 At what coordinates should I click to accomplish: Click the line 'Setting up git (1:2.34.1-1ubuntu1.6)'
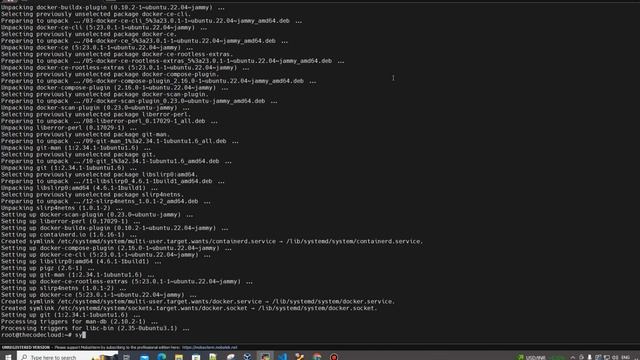71,315
